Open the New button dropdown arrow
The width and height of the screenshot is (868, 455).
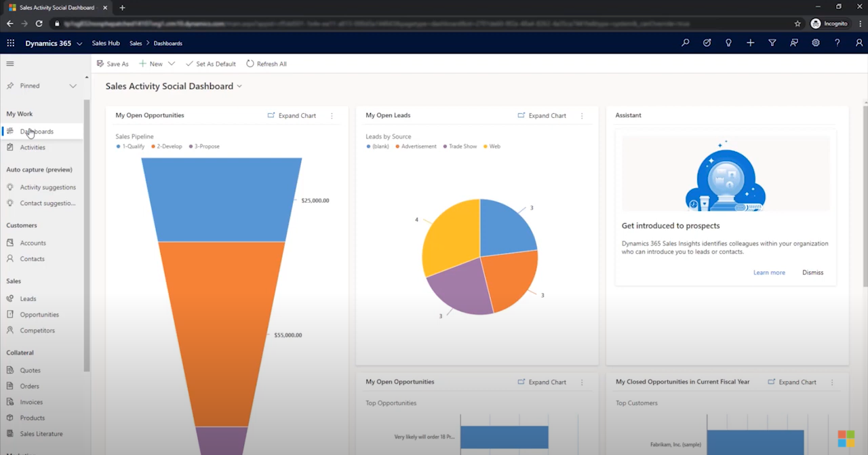tap(172, 64)
